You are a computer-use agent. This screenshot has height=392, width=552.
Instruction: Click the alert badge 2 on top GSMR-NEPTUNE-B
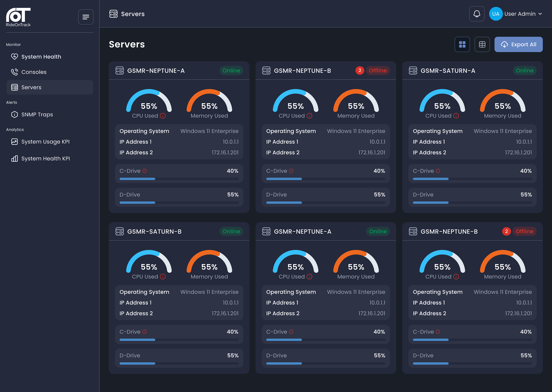pos(360,70)
